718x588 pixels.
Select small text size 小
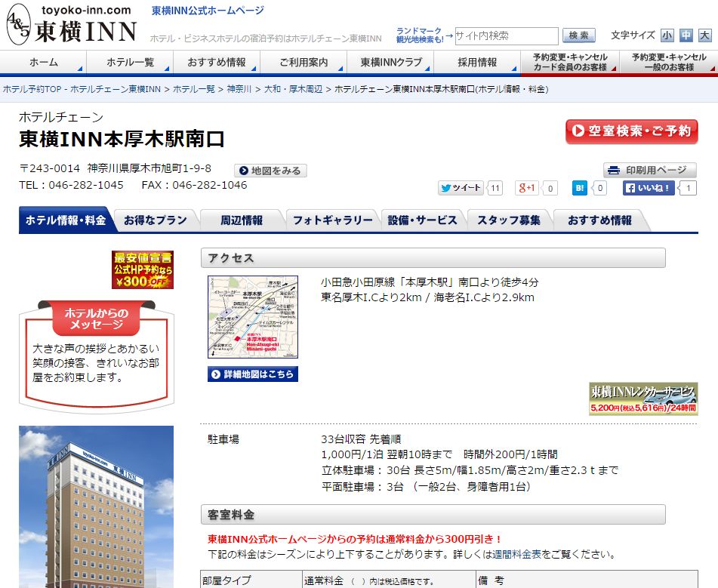tap(667, 35)
